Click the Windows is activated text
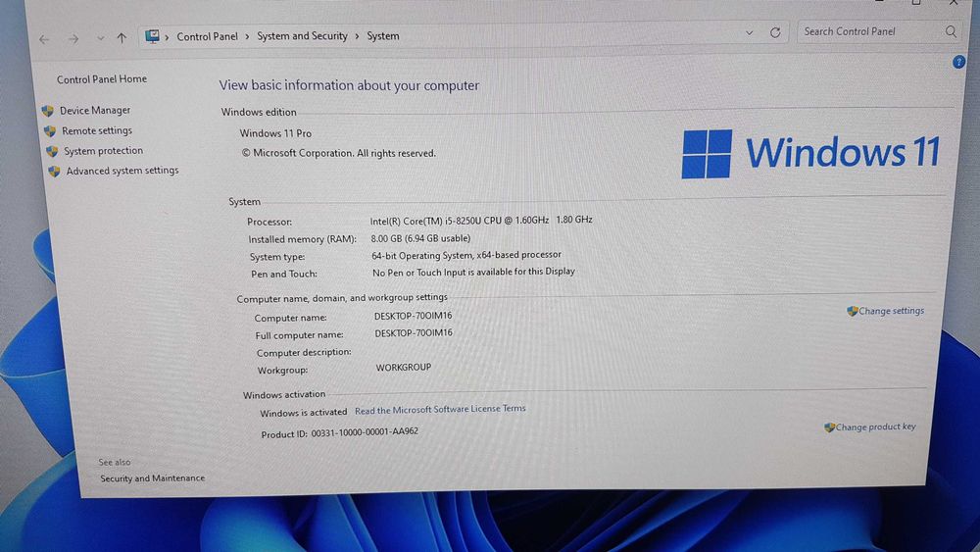This screenshot has width=980, height=552. tap(303, 413)
